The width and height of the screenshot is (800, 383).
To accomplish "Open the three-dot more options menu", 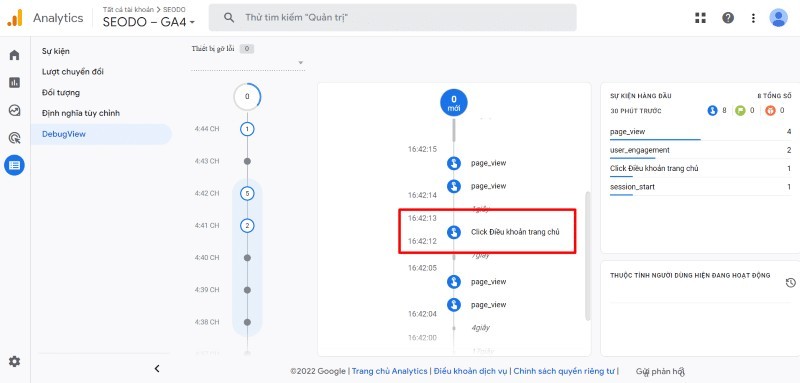I will click(754, 18).
